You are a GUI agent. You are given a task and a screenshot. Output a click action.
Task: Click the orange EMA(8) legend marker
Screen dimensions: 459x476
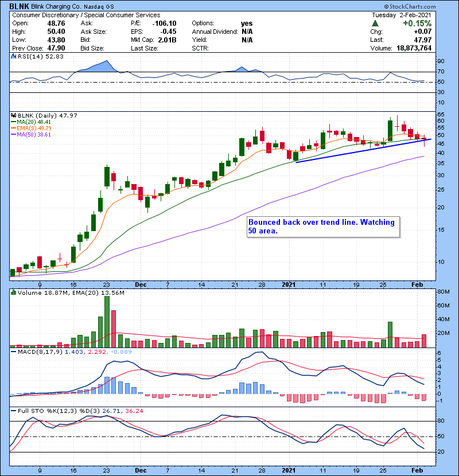click(13, 128)
